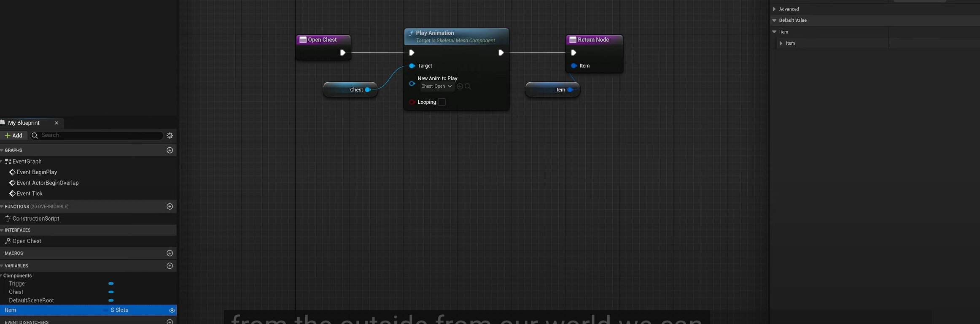Screen dimensions: 980x324
Task: Expand the nested Item struct row
Action: (x=781, y=43)
